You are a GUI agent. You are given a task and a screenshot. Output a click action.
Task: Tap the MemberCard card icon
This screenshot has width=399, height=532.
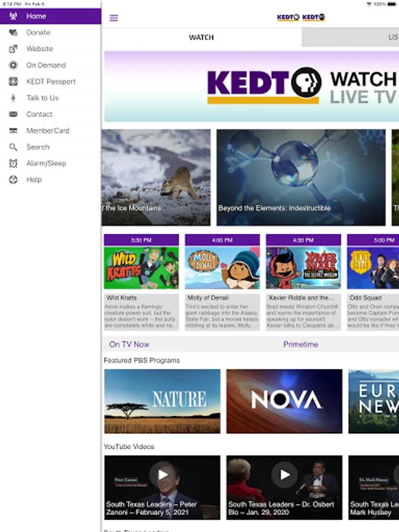click(13, 131)
